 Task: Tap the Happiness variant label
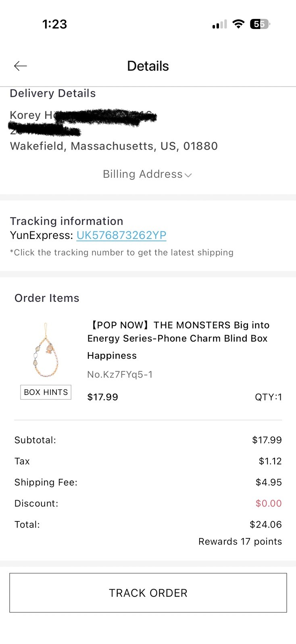coord(112,356)
